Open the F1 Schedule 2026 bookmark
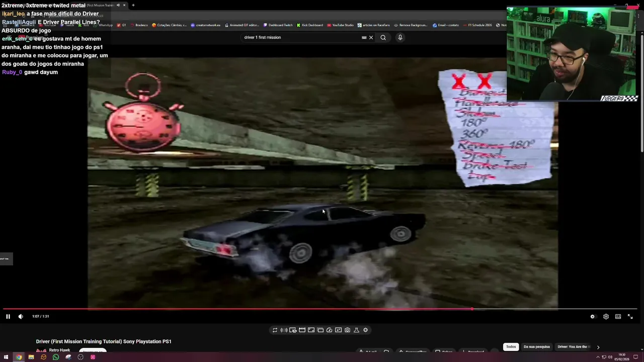644x362 pixels. (477, 25)
